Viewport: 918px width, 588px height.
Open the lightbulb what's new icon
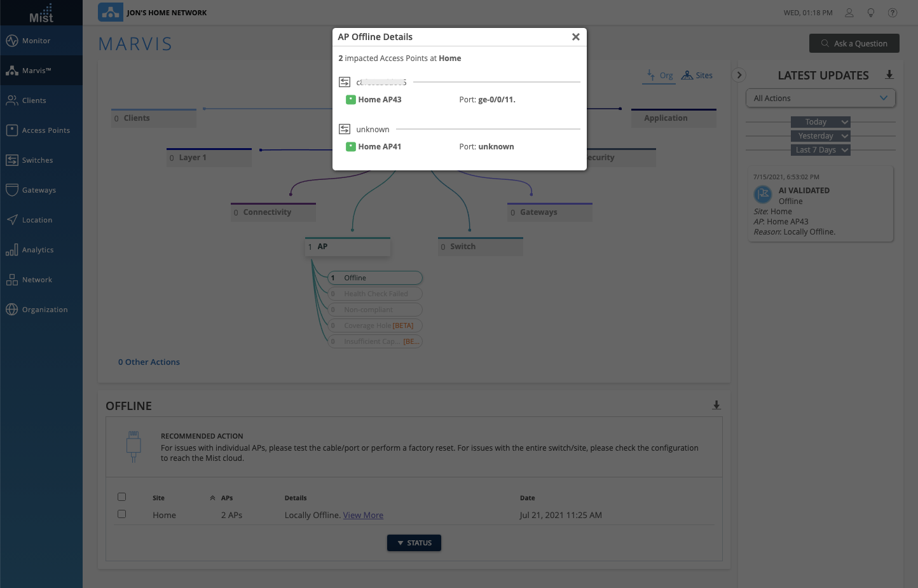click(x=871, y=13)
